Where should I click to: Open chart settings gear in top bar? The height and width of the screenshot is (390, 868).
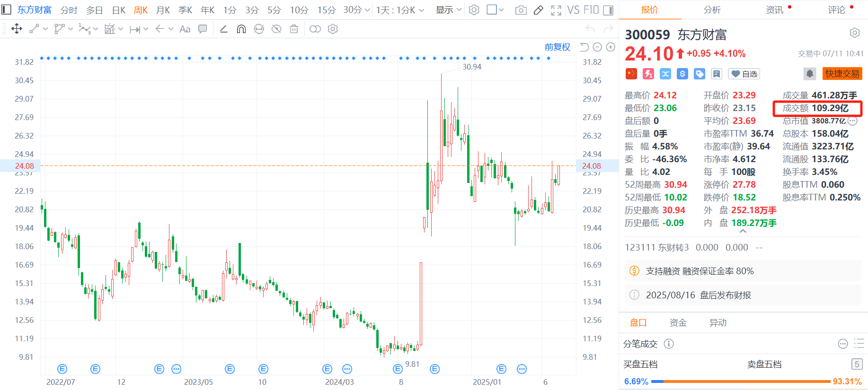coord(474,10)
